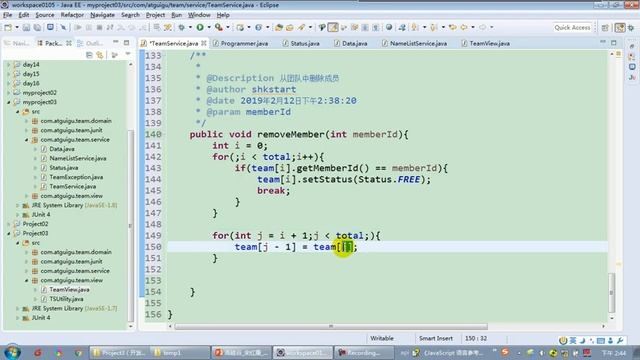Click the web browser globe toolbar icon
This screenshot has width=640, height=360.
(389, 27)
